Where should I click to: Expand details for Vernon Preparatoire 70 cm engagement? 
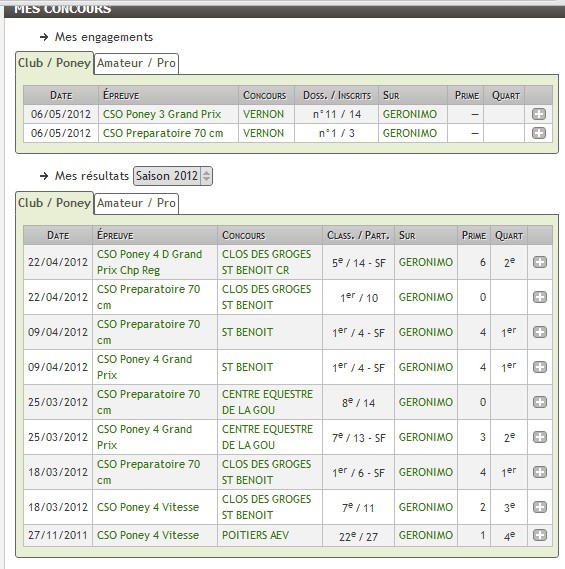[x=539, y=133]
